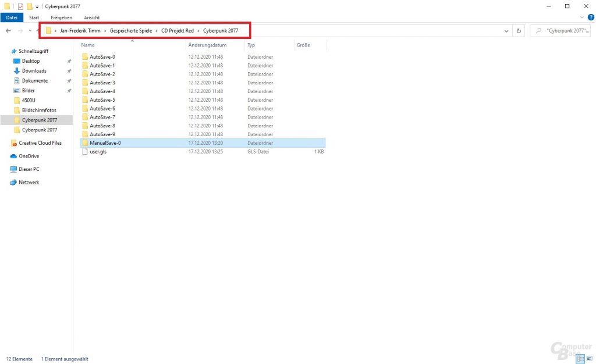
Task: Focus the Cyberpunk 2077 search box
Action: pyautogui.click(x=560, y=31)
